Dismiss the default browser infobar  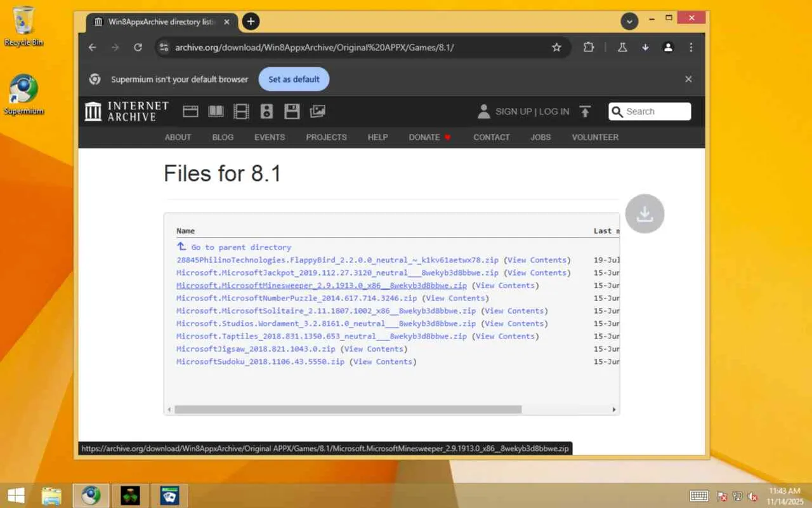pos(688,79)
